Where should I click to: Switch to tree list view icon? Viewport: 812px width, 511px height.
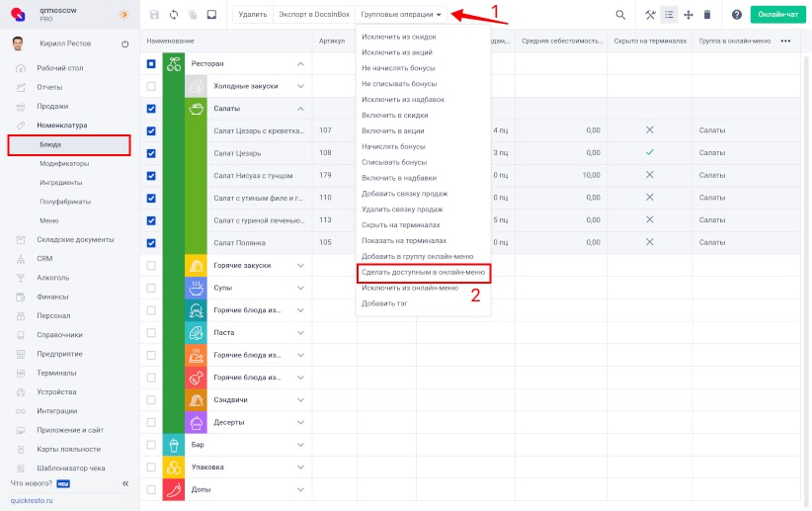[x=669, y=15]
